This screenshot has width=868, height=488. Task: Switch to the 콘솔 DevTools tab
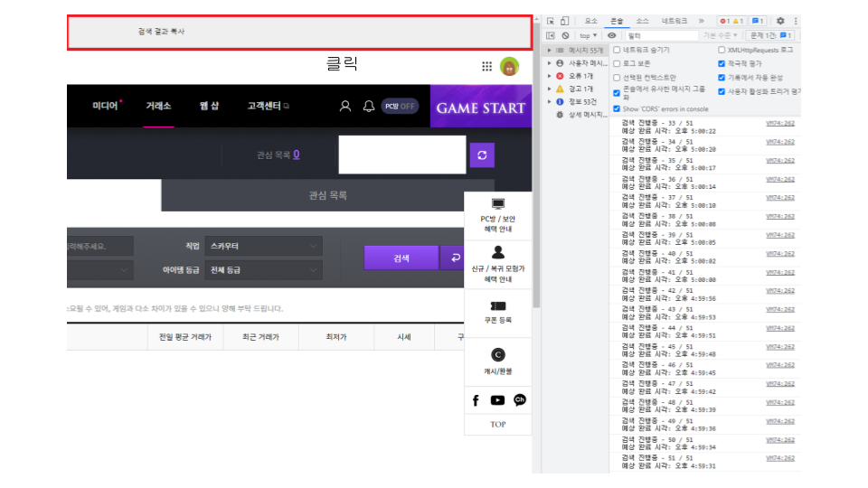pos(616,21)
